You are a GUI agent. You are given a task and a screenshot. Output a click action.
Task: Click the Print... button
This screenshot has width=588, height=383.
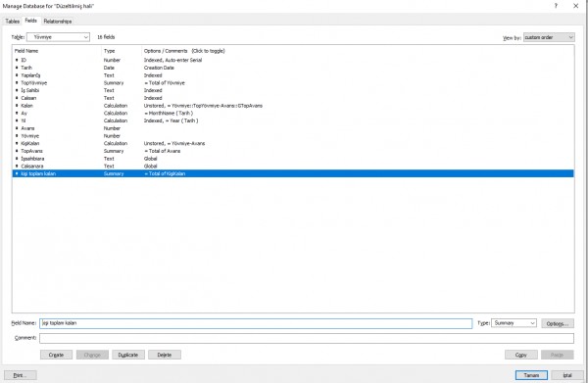pos(21,375)
